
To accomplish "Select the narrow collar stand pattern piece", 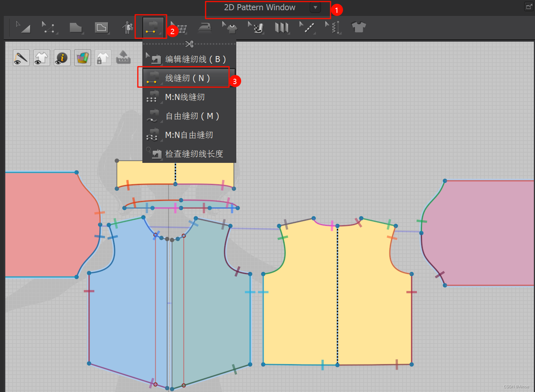I will click(x=181, y=205).
